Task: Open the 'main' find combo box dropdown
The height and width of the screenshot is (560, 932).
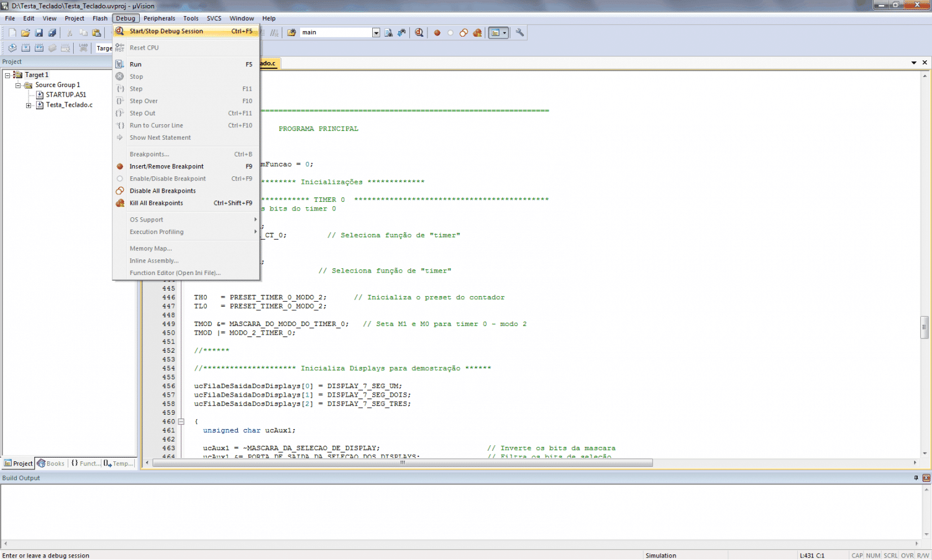Action: 376,33
